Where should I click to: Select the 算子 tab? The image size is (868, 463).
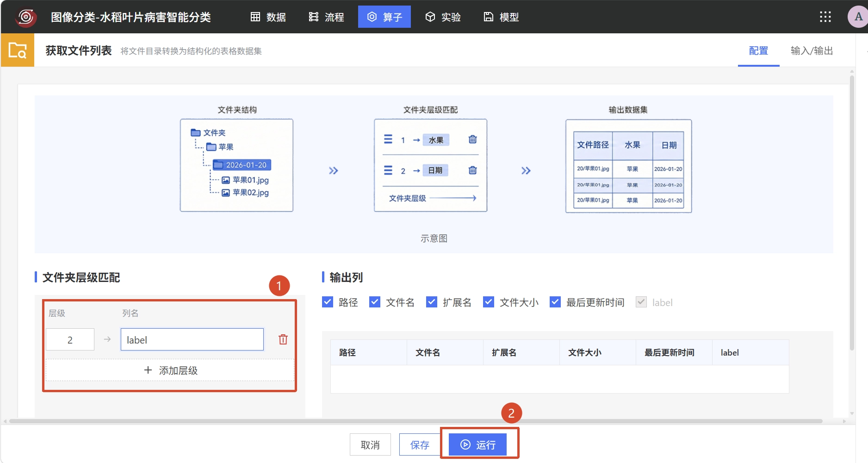click(384, 17)
